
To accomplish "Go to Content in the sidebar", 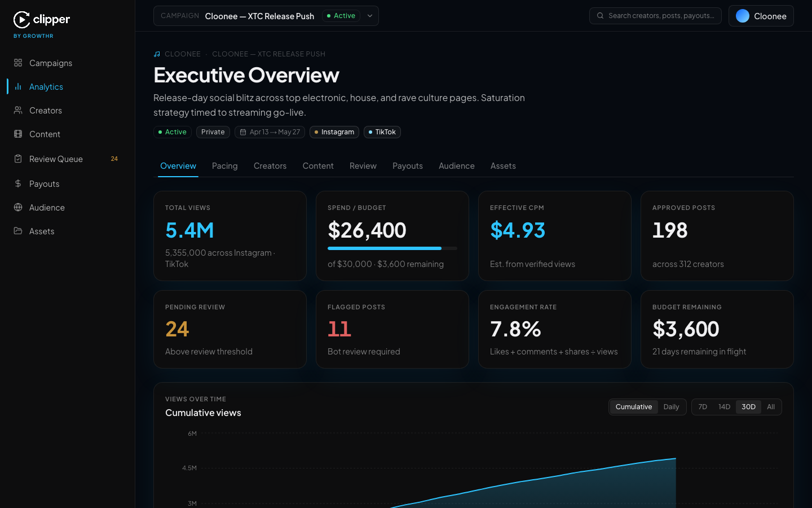I will (x=68, y=134).
